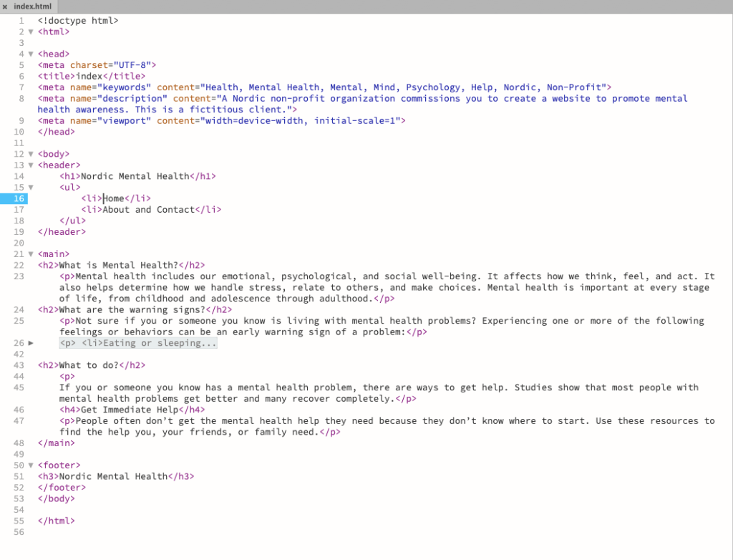Click line number 43 in the gutter

[x=19, y=365]
